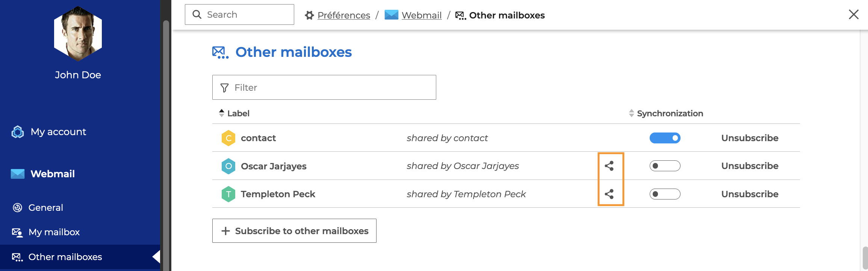Click the yellow contact mailbox avatar icon

point(228,138)
